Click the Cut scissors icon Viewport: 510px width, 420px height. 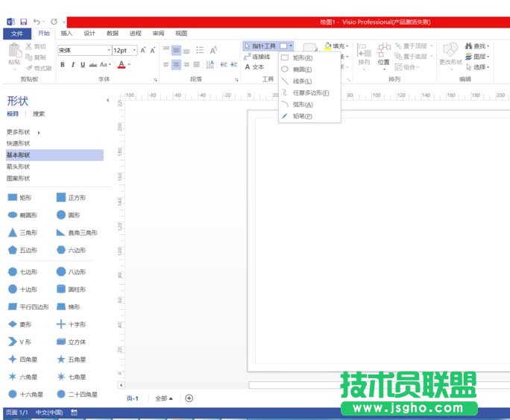click(28, 46)
